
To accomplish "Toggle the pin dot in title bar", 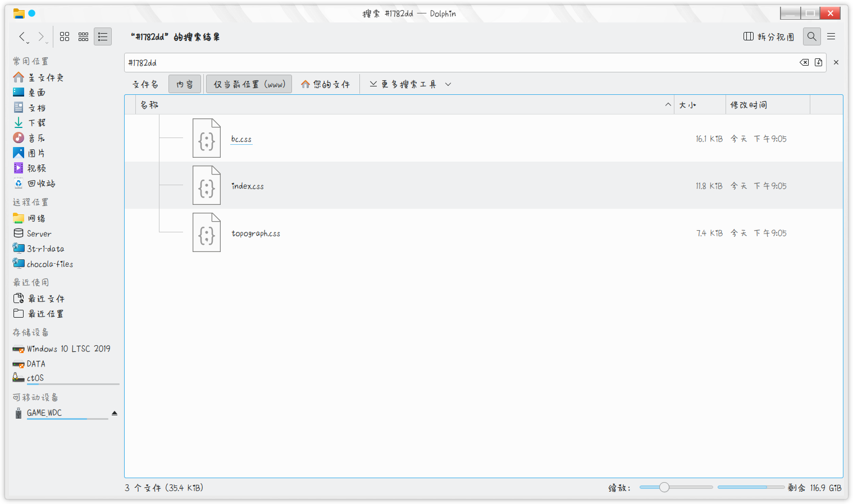I will click(32, 13).
